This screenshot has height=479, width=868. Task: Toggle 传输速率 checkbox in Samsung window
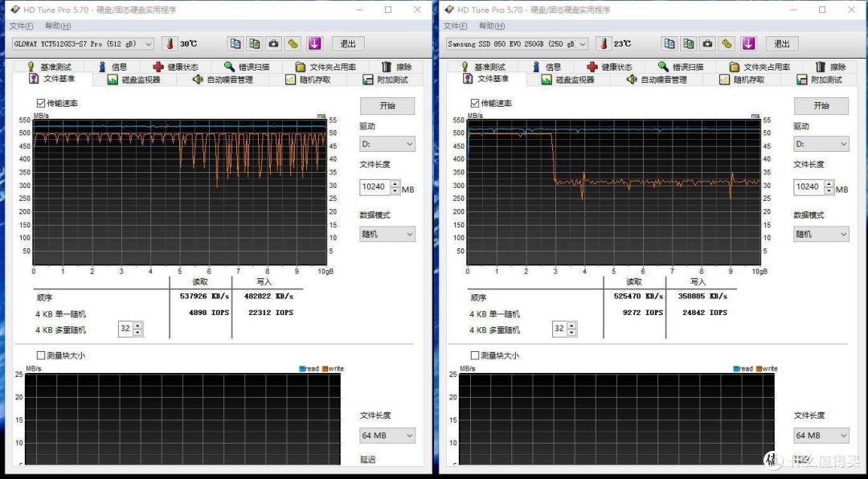[x=474, y=103]
